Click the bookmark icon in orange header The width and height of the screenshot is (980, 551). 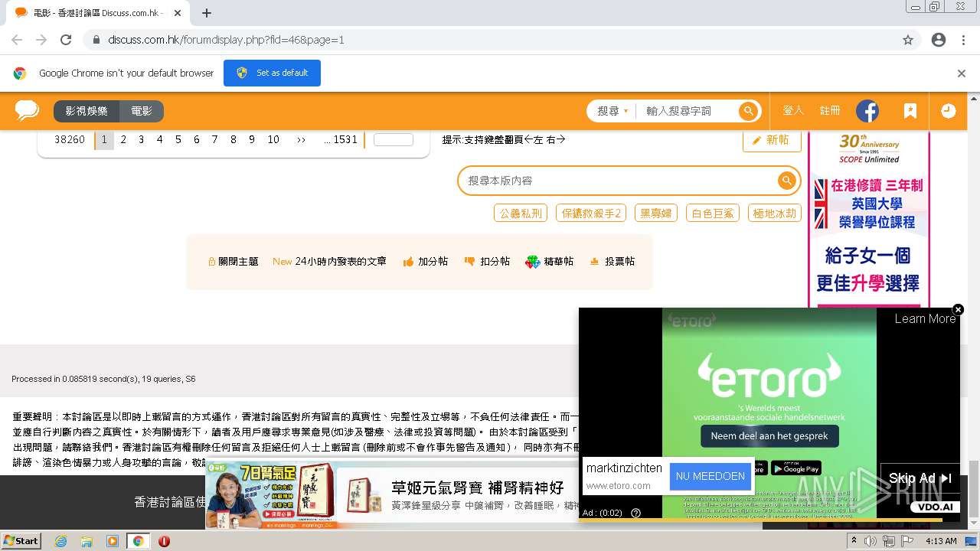(x=910, y=111)
